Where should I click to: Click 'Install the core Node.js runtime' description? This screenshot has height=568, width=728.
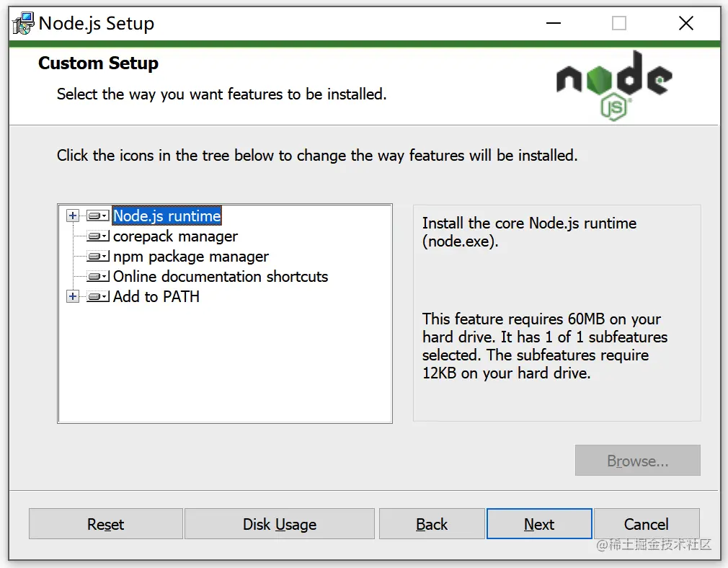pyautogui.click(x=529, y=232)
